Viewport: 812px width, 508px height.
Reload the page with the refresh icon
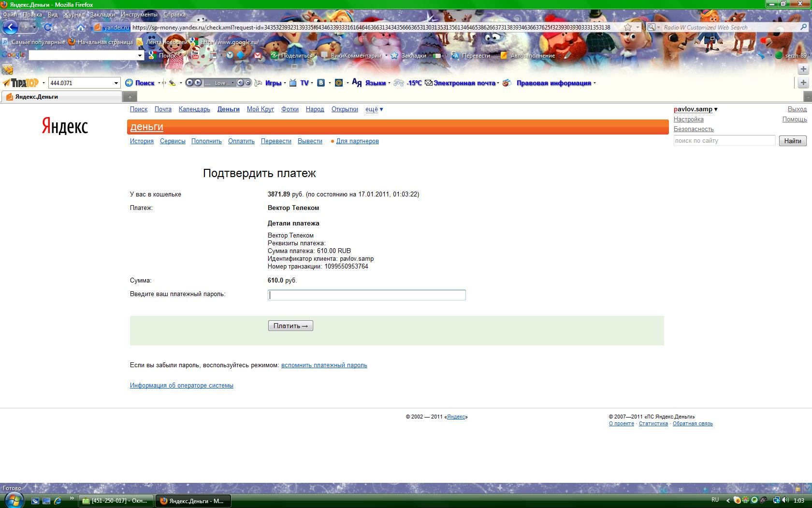coord(48,28)
